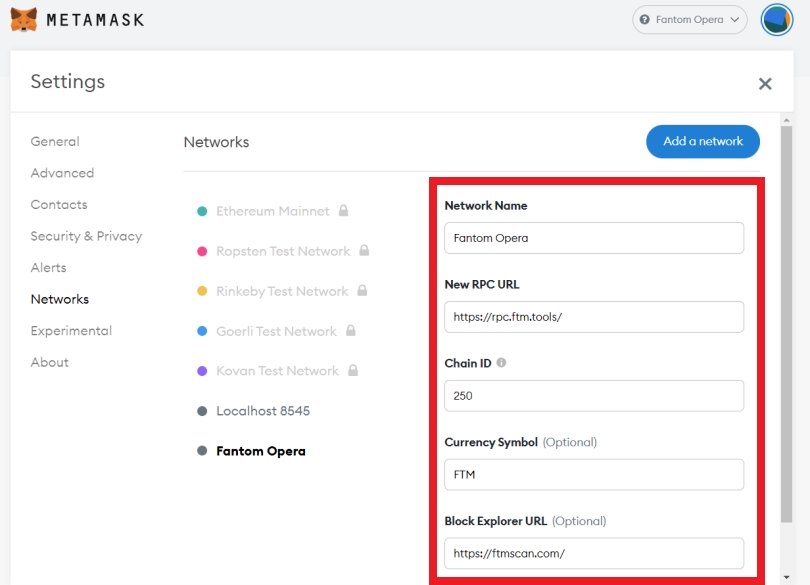Go to Security & Privacy settings
This screenshot has height=585, width=810.
[86, 236]
